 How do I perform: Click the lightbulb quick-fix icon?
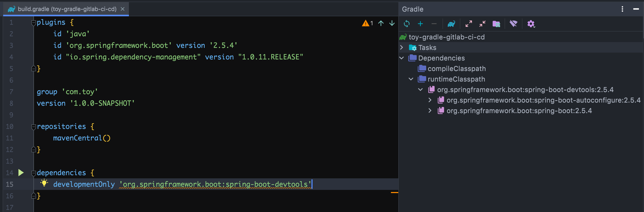pos(44,183)
